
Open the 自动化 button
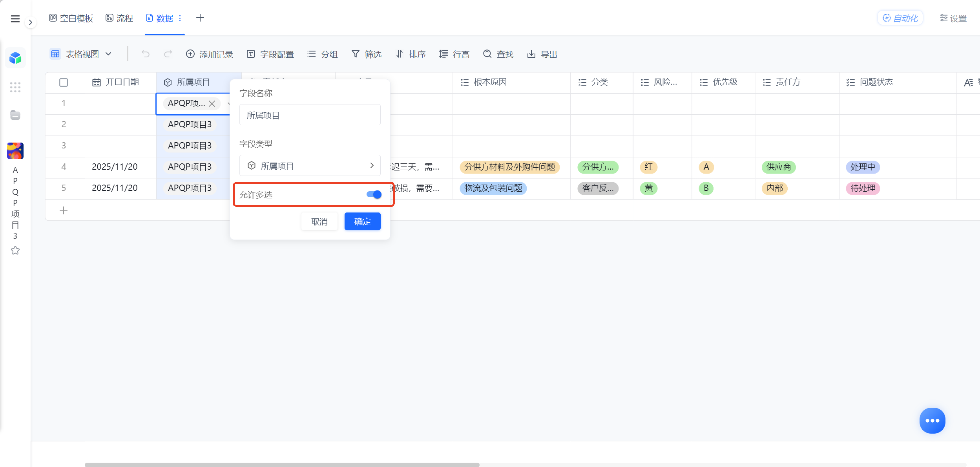[900, 18]
